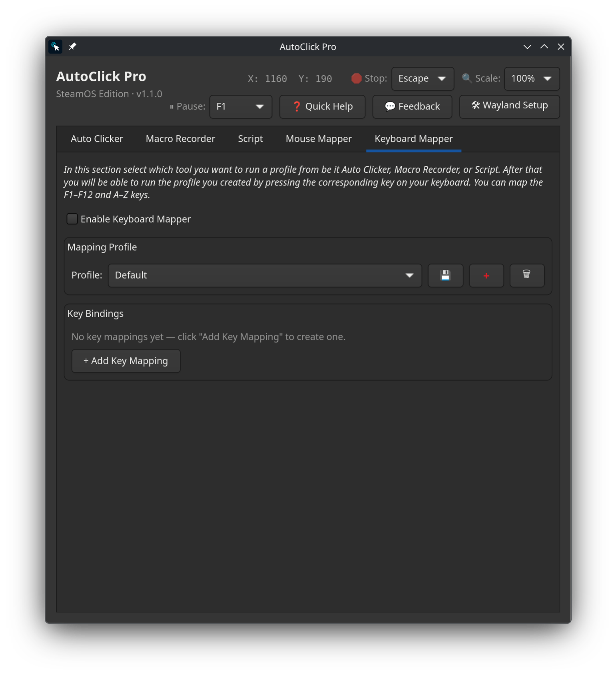Screen dimensions: 616x677
Task: Toggle the pin window icon
Action: pyautogui.click(x=72, y=47)
